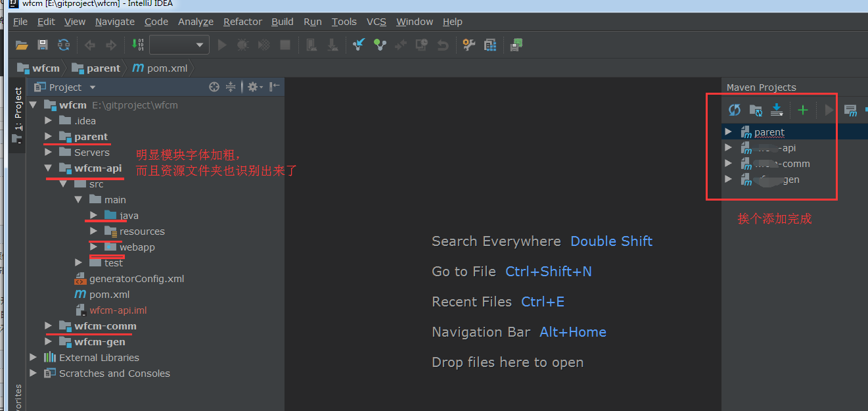
Task: Collapse the src folder
Action: coord(63,184)
